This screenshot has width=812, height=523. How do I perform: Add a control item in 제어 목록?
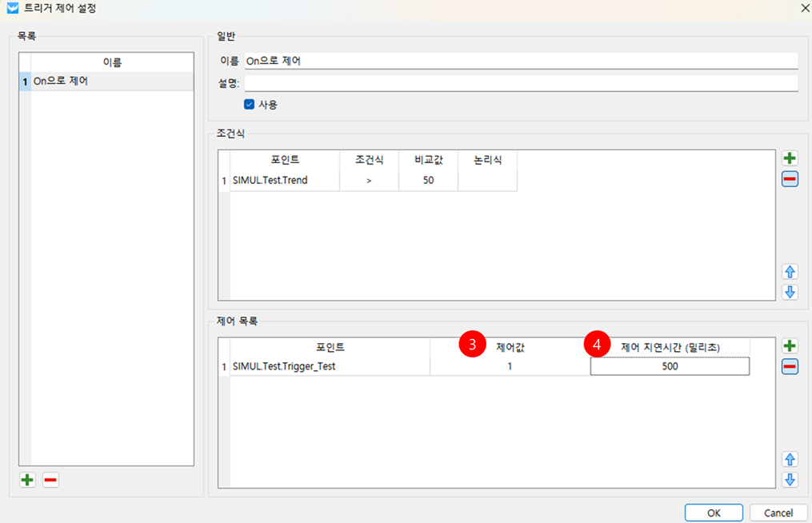(790, 346)
